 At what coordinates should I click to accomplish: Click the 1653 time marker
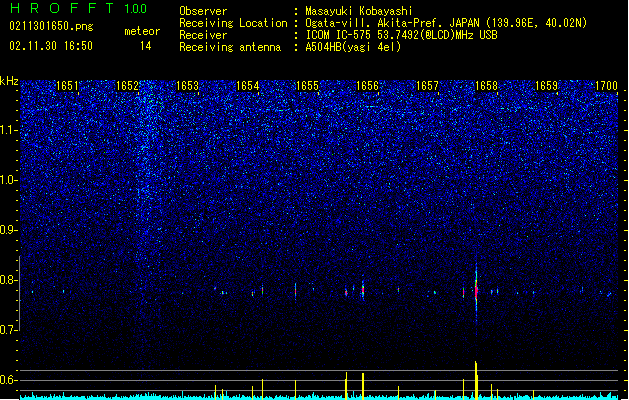(187, 86)
